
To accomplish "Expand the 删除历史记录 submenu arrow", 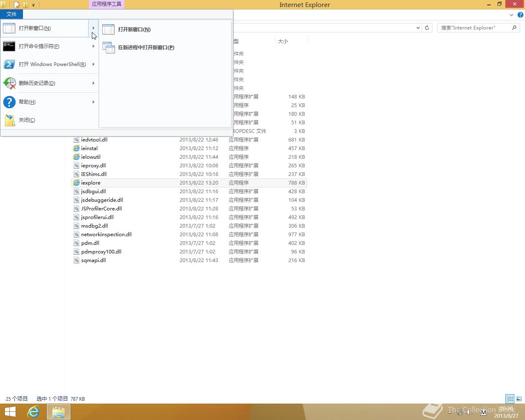I will (x=94, y=83).
